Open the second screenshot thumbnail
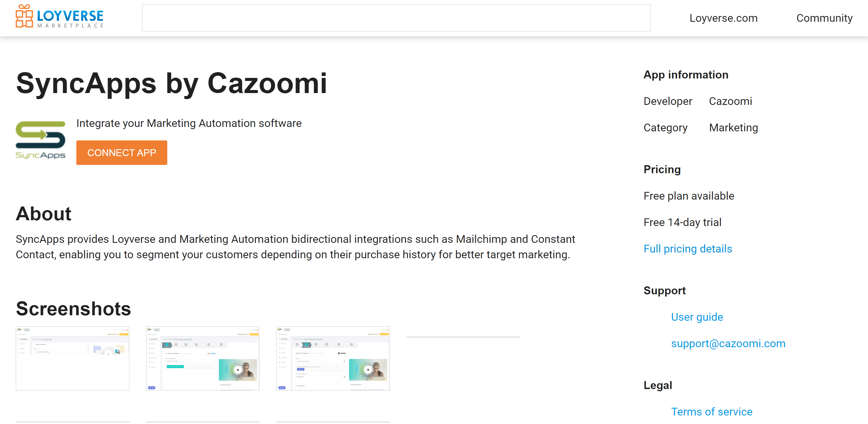Viewport: 868px width, 424px height. (203, 358)
